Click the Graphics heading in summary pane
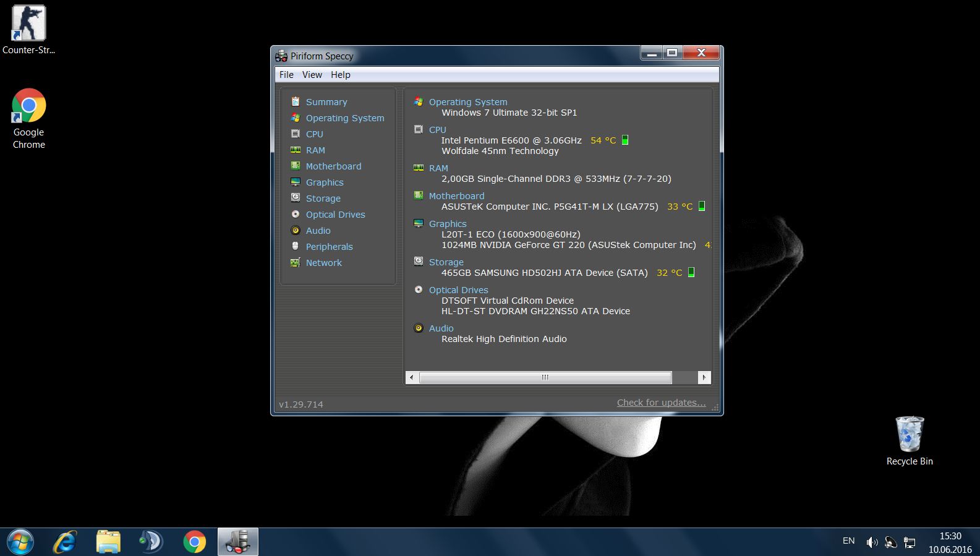This screenshot has width=980, height=556. tap(448, 224)
